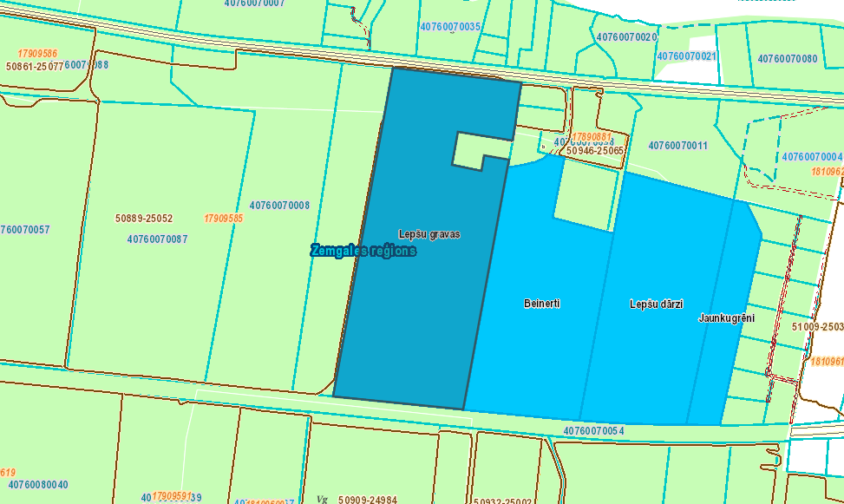
Task: Click the Zemgales reģions label
Action: (363, 251)
